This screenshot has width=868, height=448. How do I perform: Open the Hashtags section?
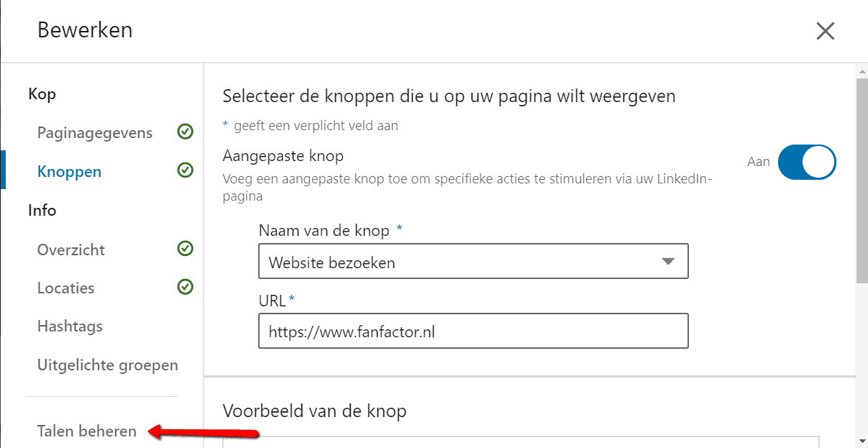pos(70,326)
